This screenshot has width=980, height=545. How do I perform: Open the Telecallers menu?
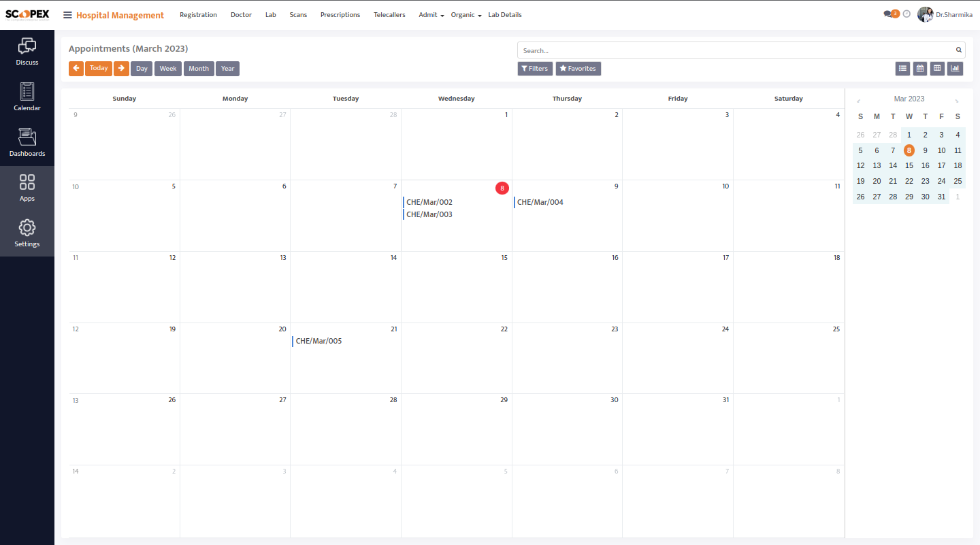(x=389, y=15)
